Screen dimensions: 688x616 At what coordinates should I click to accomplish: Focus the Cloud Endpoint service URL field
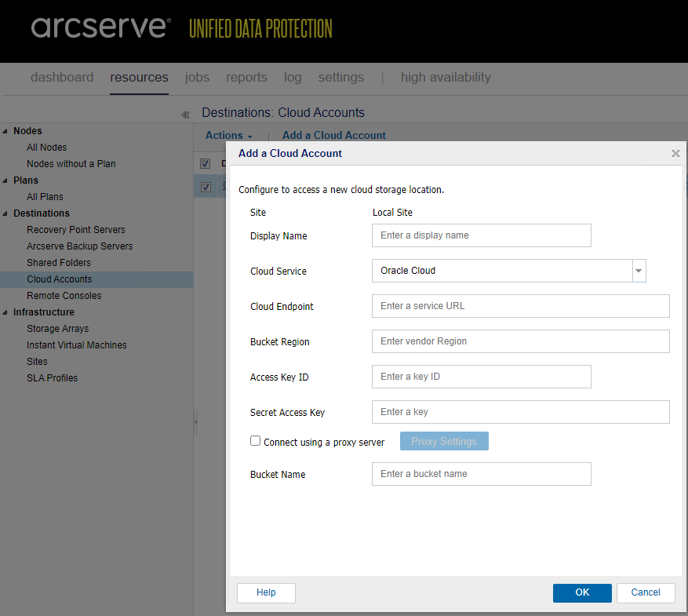(520, 306)
